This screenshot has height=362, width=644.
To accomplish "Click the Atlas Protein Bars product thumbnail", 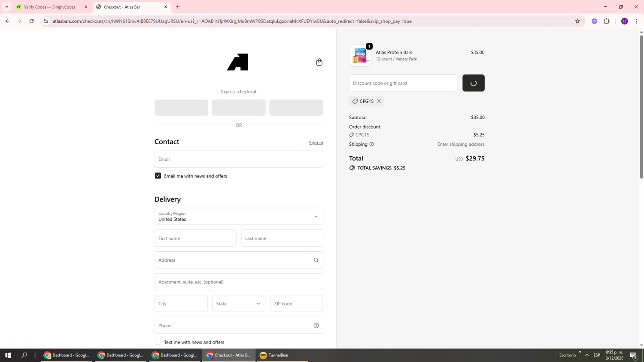I will (x=360, y=55).
